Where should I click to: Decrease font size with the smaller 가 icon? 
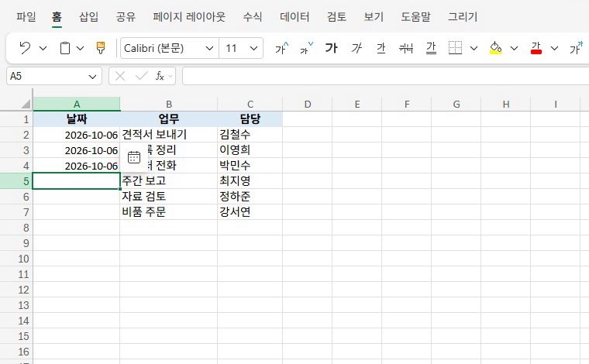(306, 48)
